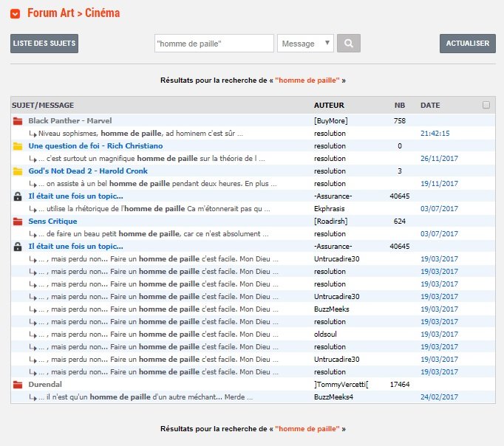Tick the select-all checkbox in table header
Image resolution: width=504 pixels, height=446 pixels.
486,105
